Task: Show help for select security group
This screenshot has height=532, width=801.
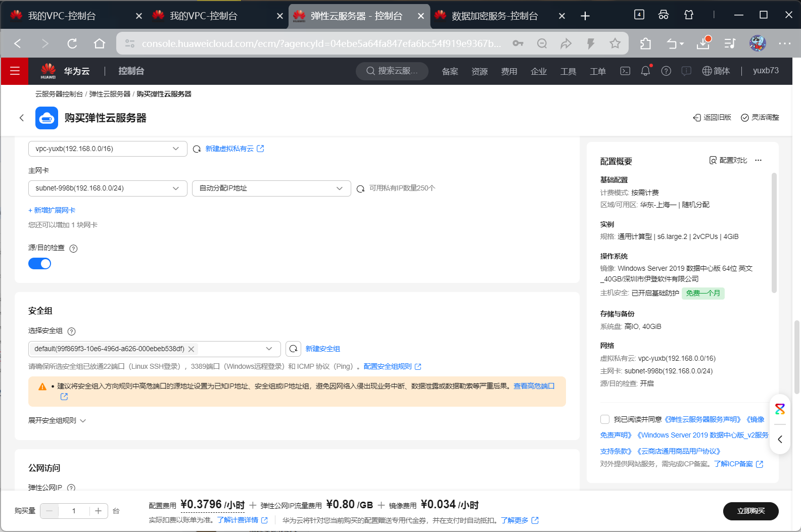Action: pyautogui.click(x=71, y=331)
